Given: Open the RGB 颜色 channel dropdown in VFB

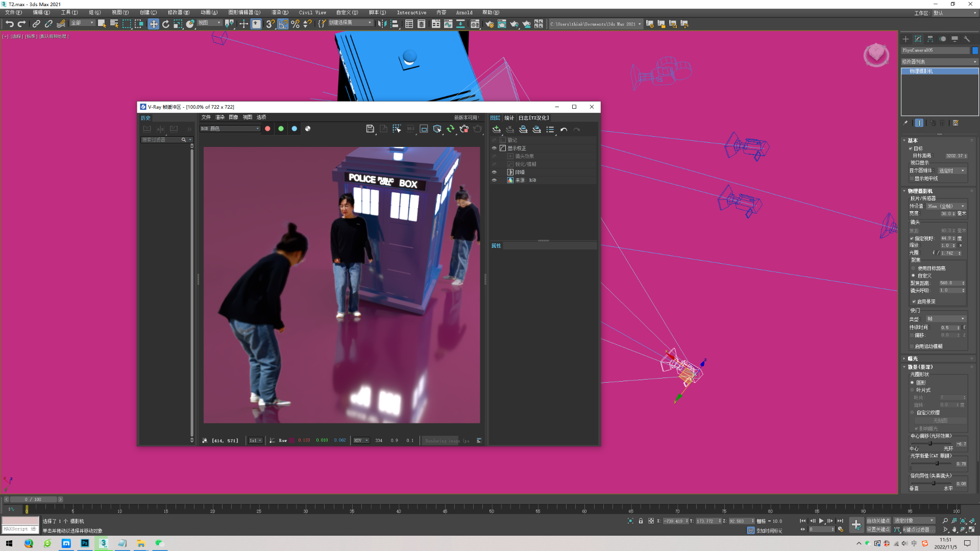Looking at the screenshot, I should pos(230,129).
